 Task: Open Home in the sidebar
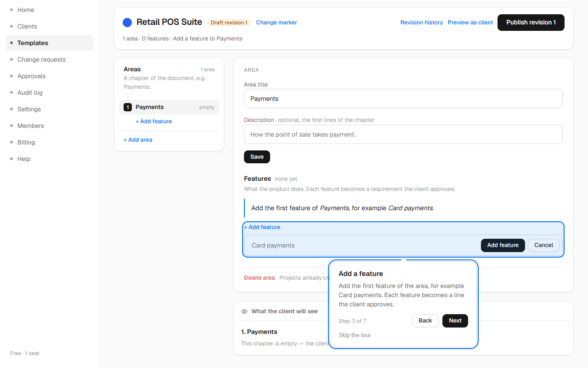coord(49,10)
